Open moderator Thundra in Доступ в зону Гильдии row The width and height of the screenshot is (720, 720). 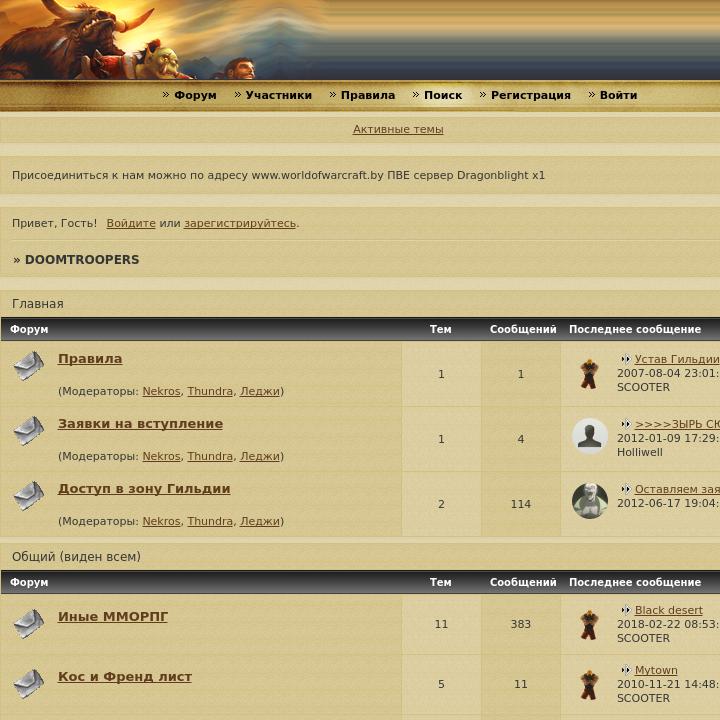tap(210, 521)
